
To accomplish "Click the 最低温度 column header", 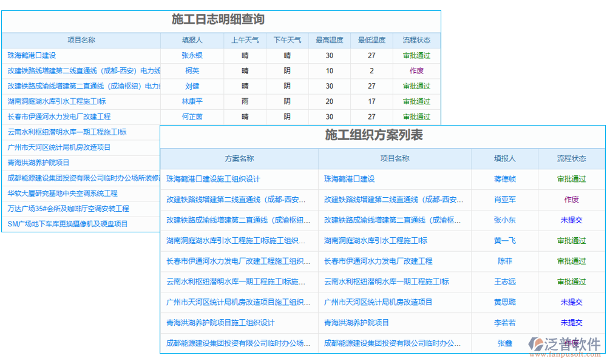I will [x=371, y=40].
